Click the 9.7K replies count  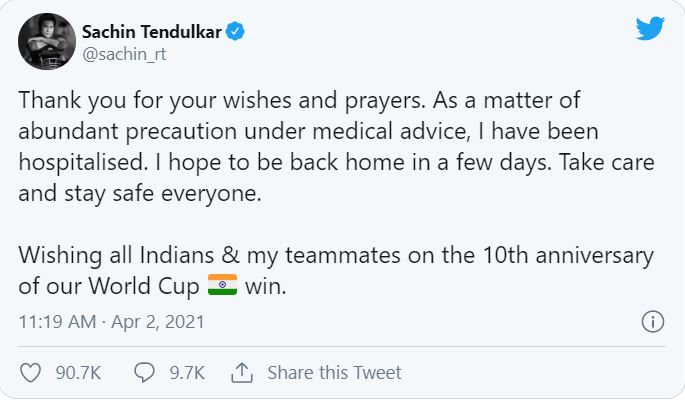[x=187, y=373]
